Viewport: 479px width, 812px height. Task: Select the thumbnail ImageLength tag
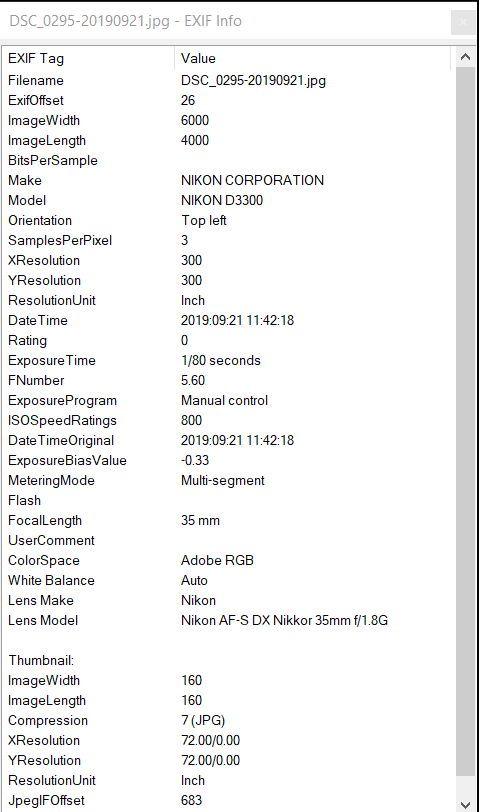pos(47,700)
